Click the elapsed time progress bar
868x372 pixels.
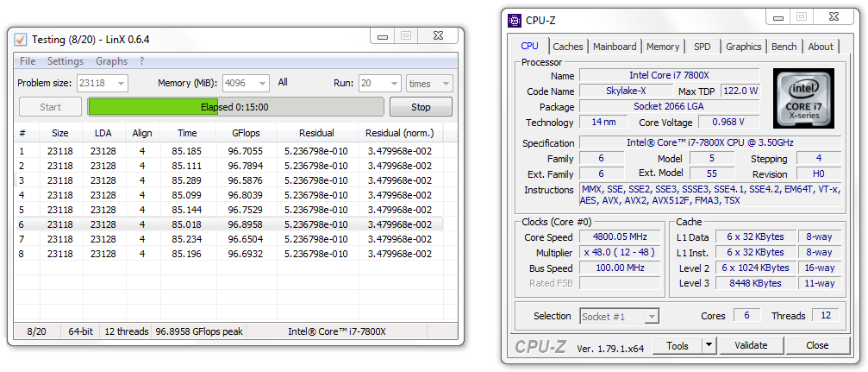tap(235, 107)
